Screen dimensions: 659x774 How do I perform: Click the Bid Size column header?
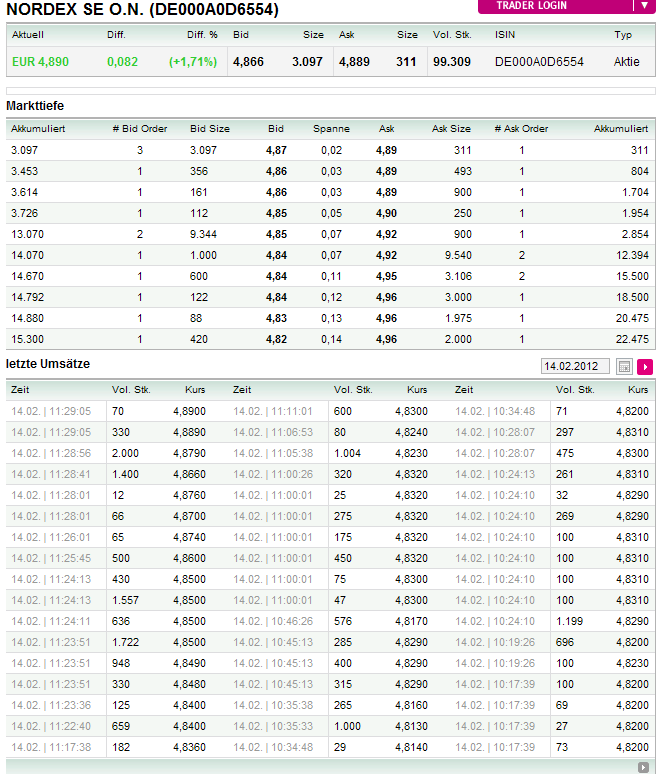(x=210, y=129)
